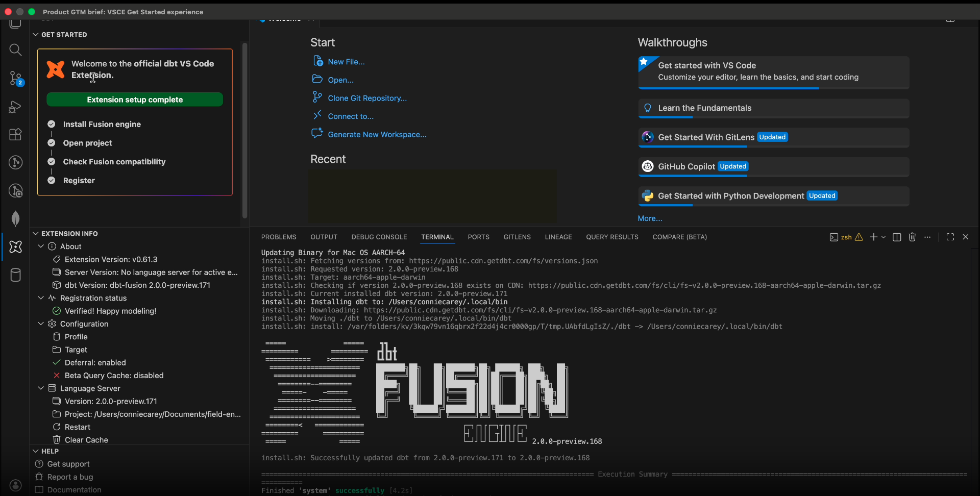
Task: Switch to the QUERY RESULTS tab
Action: (612, 237)
